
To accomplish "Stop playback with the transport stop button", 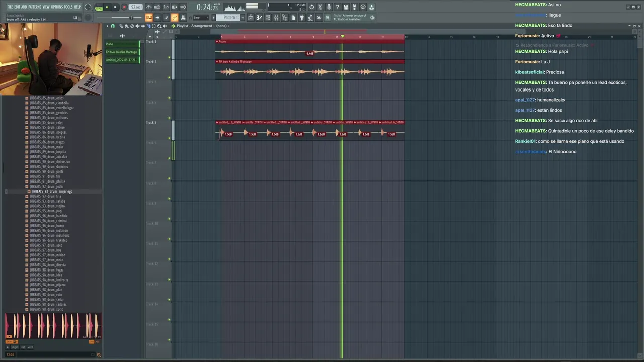I will (x=115, y=7).
